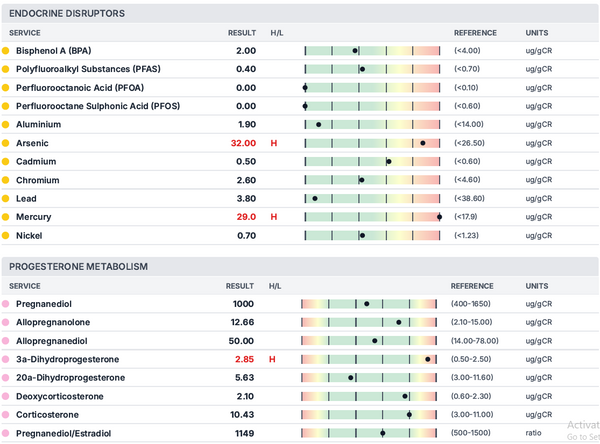Click the red H flag for Arsenic
The height and width of the screenshot is (444, 600).
(x=274, y=143)
